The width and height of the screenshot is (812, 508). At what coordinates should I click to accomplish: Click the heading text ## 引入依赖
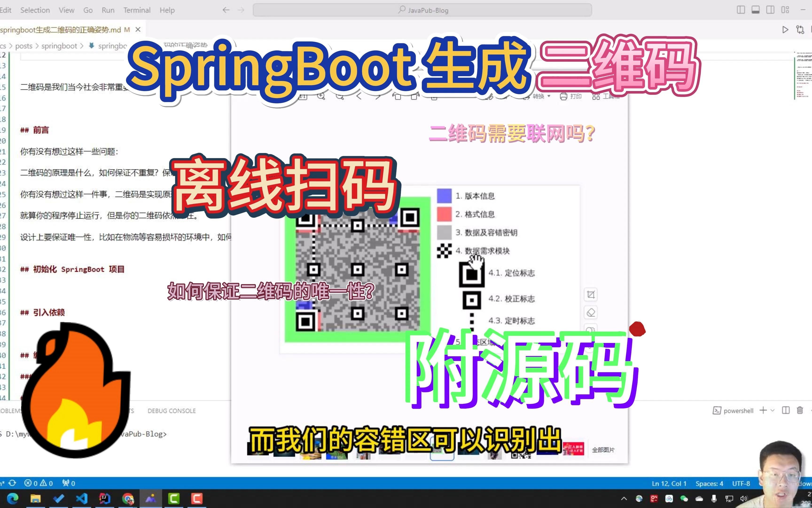coord(43,313)
